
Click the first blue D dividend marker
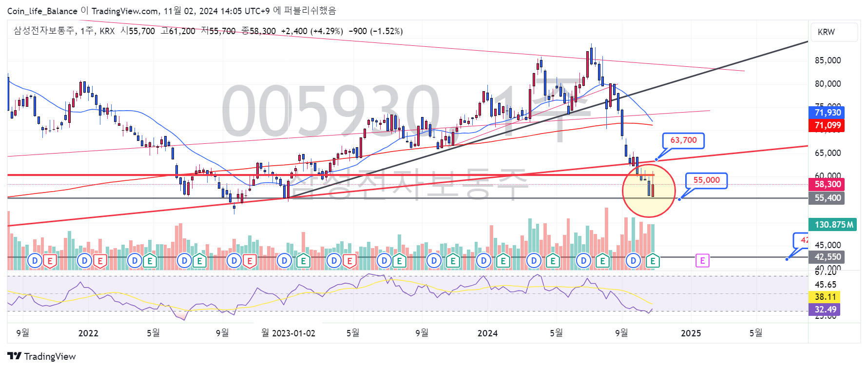[x=35, y=261]
